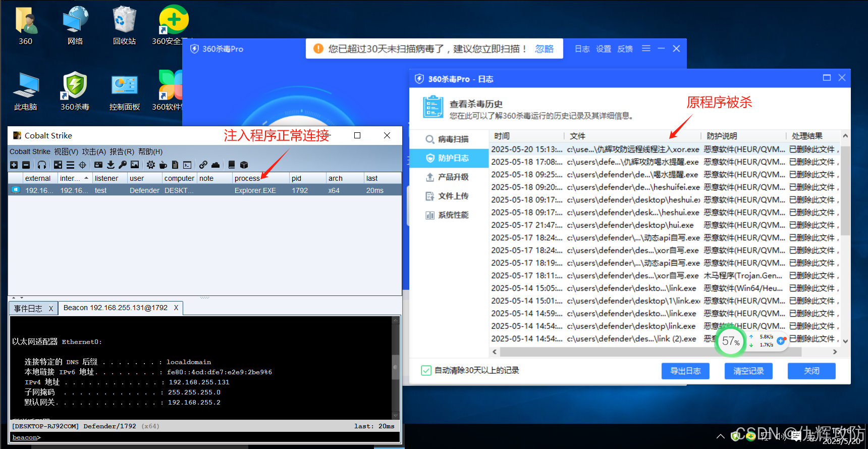Click 设置 link in 360杀毒Pro title bar
This screenshot has height=449, width=868.
[x=604, y=48]
